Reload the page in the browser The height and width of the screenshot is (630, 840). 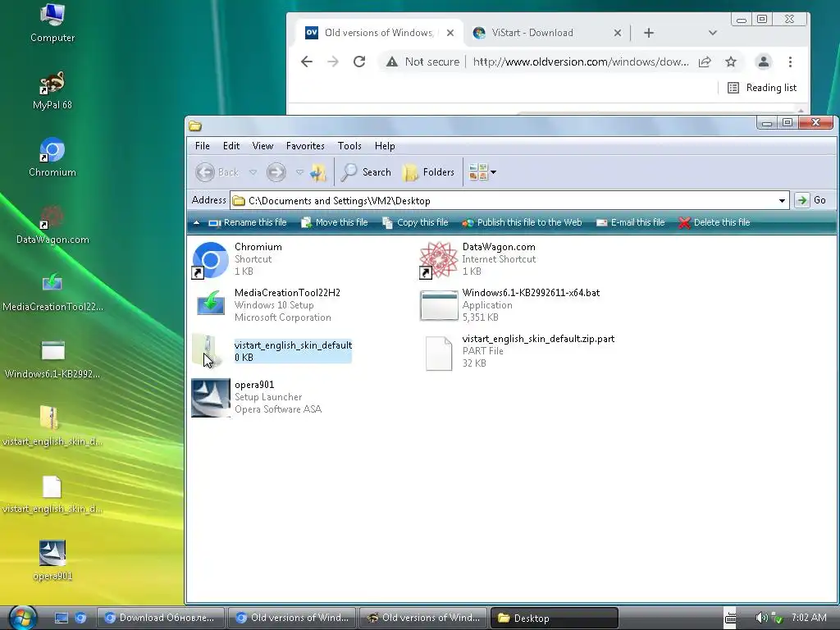click(359, 62)
